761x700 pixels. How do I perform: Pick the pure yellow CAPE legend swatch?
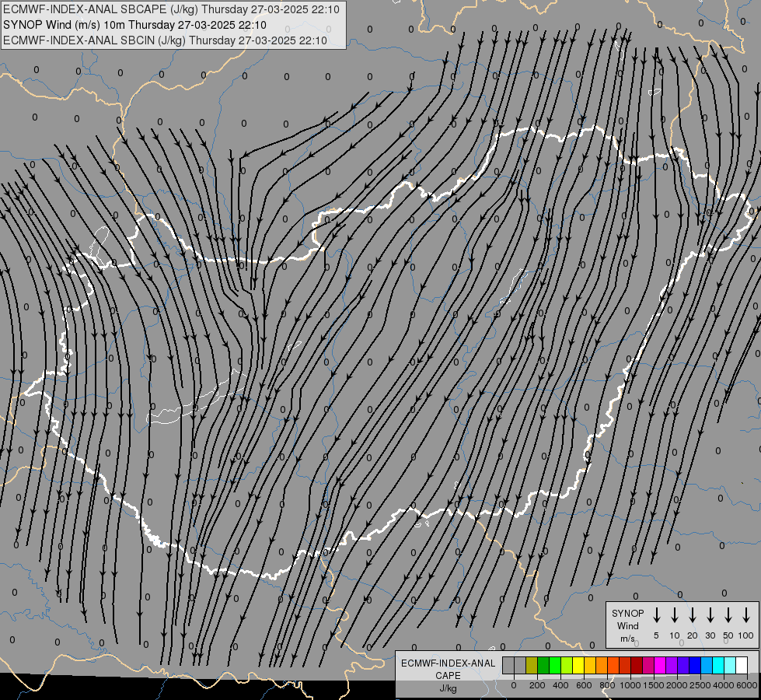[x=578, y=665]
